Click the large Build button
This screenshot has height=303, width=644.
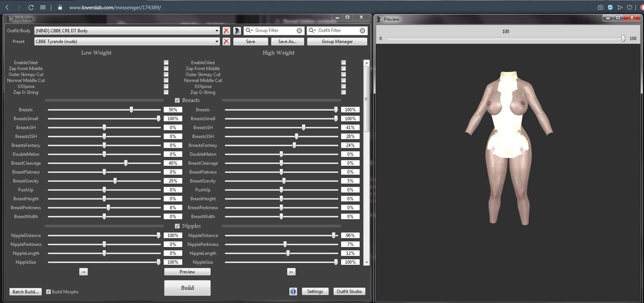187,288
